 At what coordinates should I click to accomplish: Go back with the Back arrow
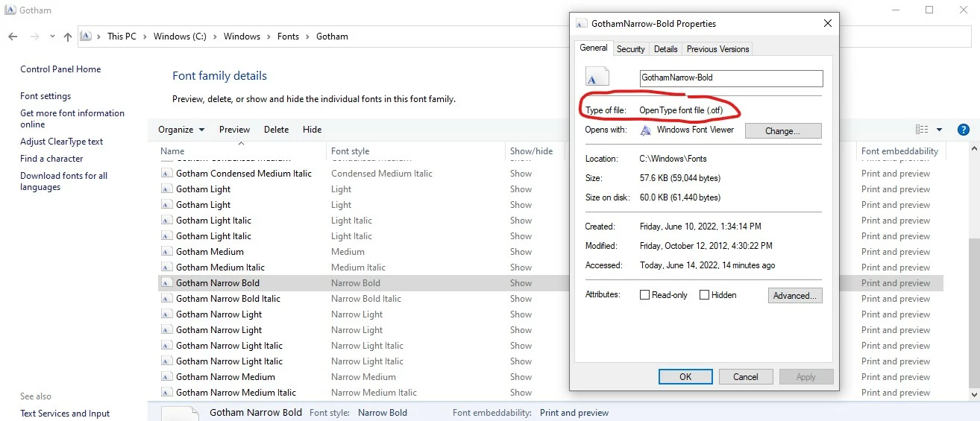tap(13, 37)
